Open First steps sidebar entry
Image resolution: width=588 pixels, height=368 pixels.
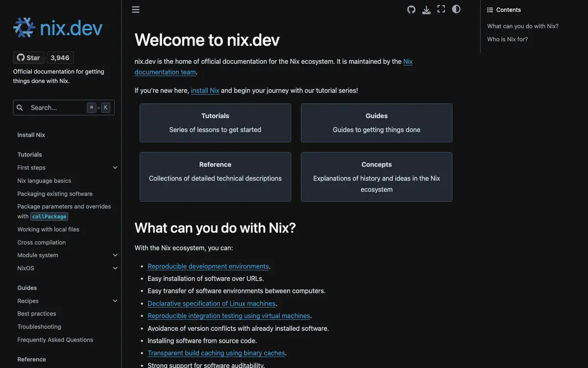tap(31, 168)
